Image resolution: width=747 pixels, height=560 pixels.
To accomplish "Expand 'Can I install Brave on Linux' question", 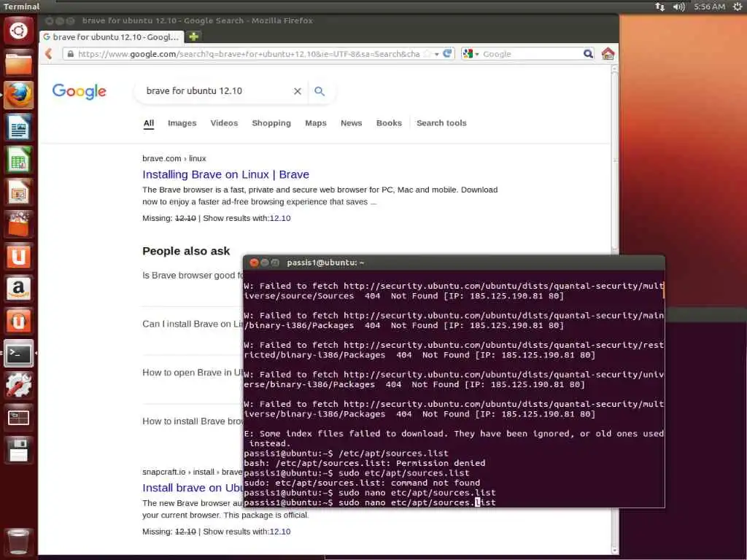I will coord(193,324).
